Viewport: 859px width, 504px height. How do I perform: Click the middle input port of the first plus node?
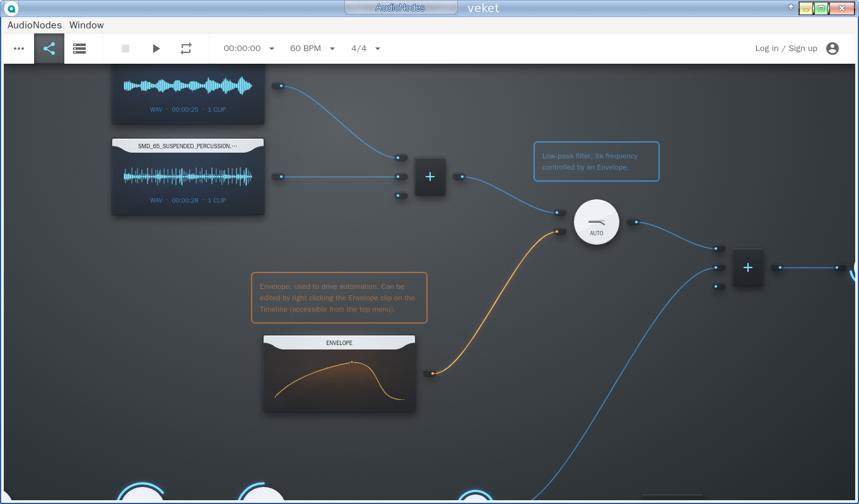[x=401, y=177]
